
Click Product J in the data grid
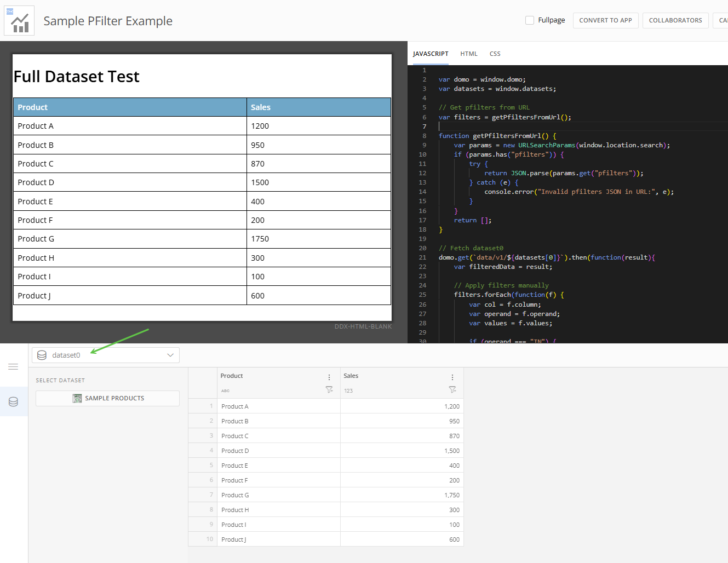coord(234,539)
